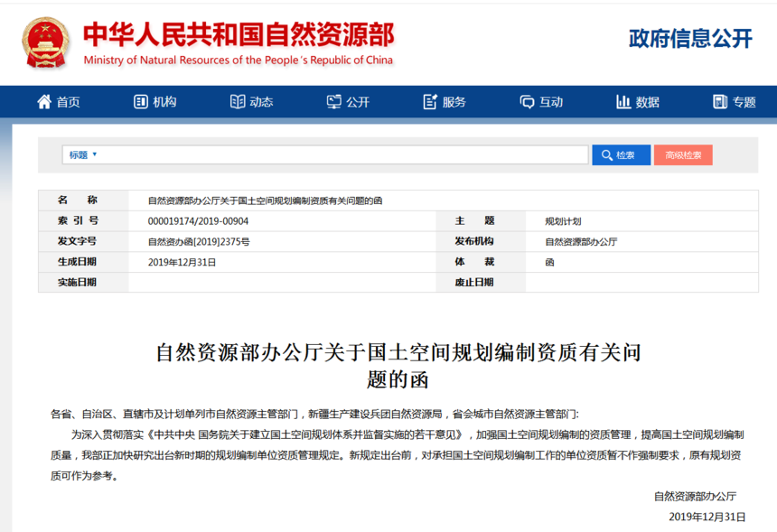Click the document name in the 名称 row
The height and width of the screenshot is (532, 777).
point(265,201)
